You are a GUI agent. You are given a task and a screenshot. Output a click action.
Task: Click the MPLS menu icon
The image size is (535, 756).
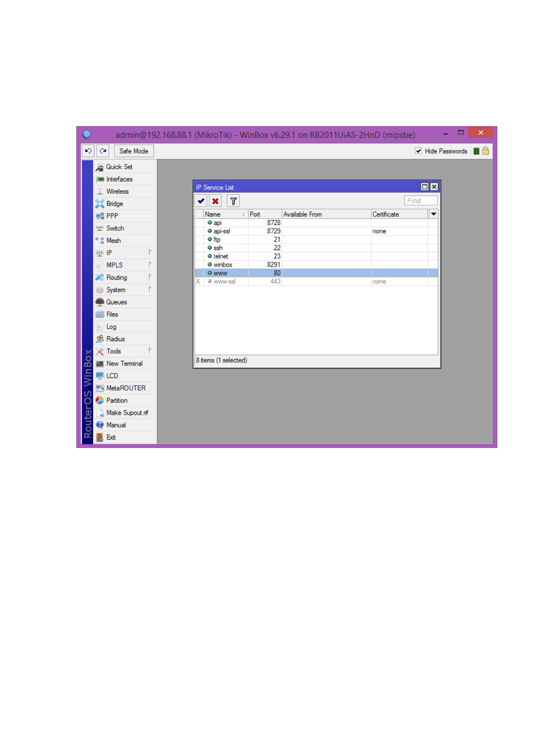coord(100,265)
